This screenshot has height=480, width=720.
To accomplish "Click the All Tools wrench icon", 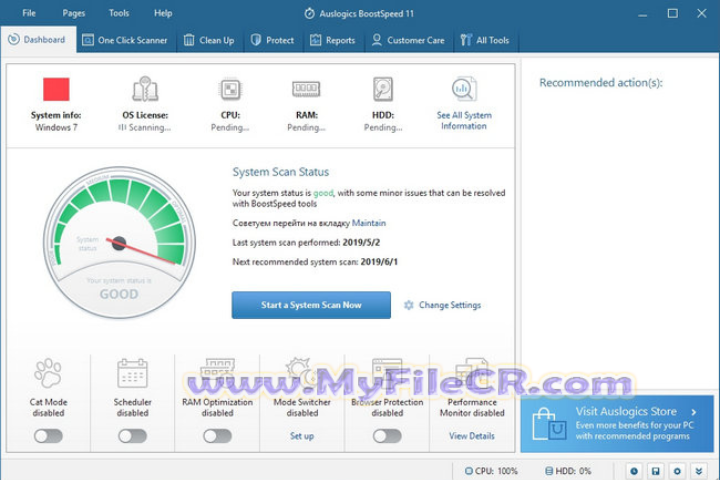I will [x=466, y=40].
